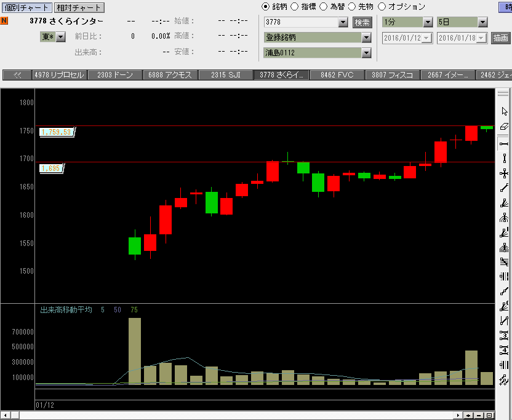Screen dimensions: 512x420
Task: Select the first fan line tool
Action: [x=504, y=203]
